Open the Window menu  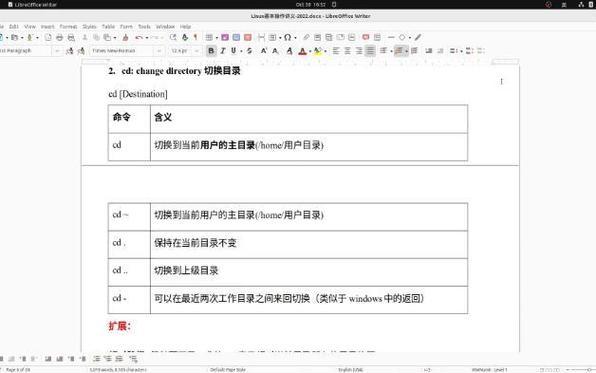pos(165,27)
